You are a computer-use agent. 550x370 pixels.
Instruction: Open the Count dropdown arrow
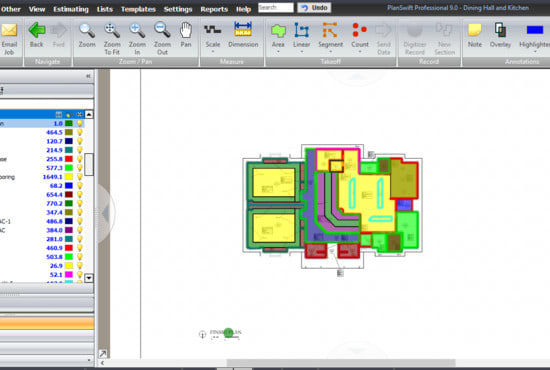[360, 52]
